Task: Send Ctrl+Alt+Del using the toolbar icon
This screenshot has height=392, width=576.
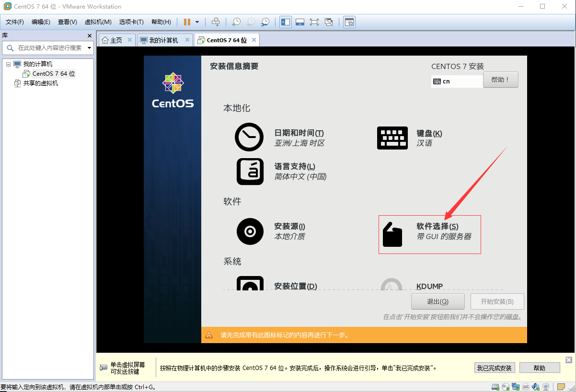Action: (x=216, y=22)
